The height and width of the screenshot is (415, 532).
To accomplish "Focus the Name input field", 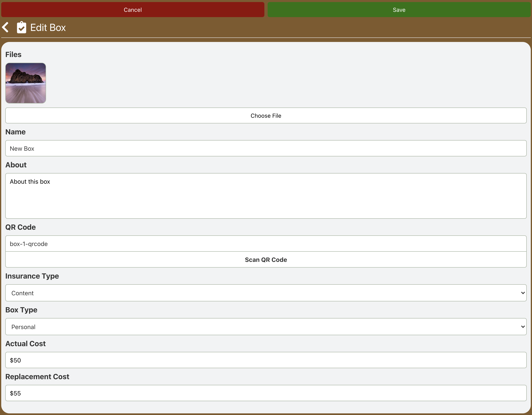I will pos(266,148).
